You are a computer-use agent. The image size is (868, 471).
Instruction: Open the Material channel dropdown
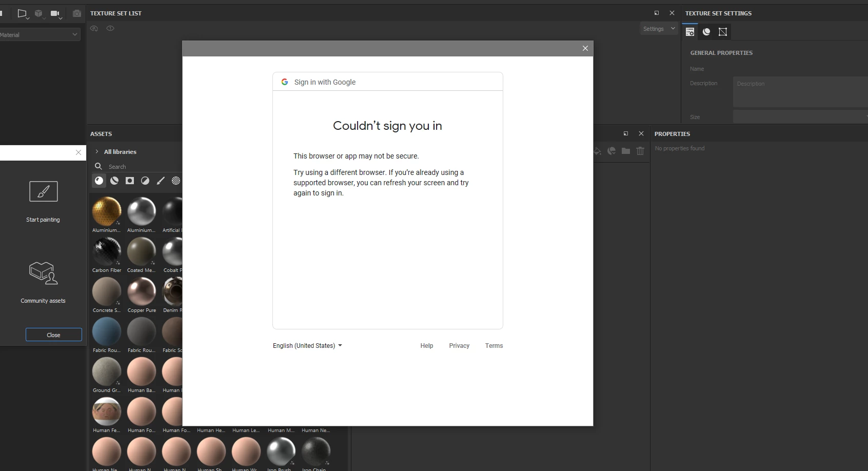[40, 34]
